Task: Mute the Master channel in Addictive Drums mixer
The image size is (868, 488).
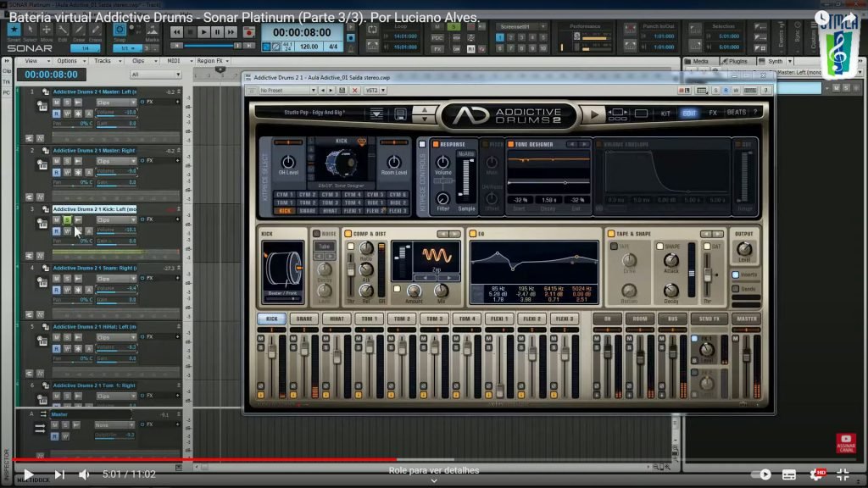Action: 736,339
